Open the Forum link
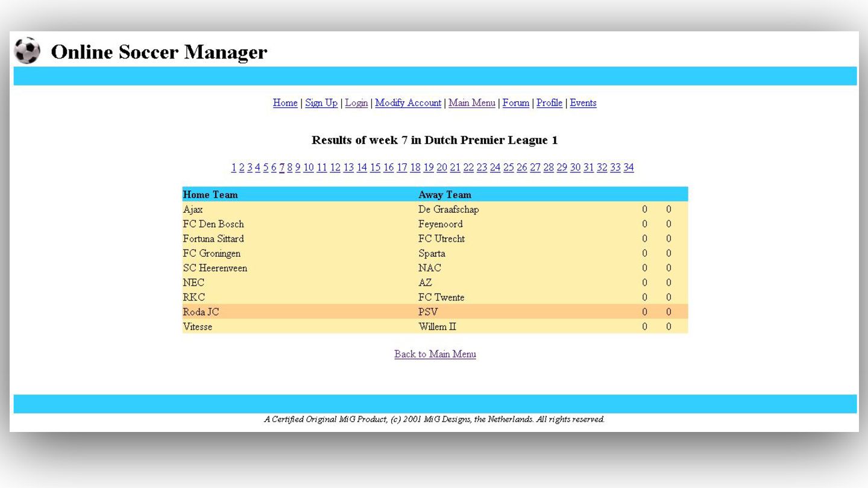 tap(516, 102)
